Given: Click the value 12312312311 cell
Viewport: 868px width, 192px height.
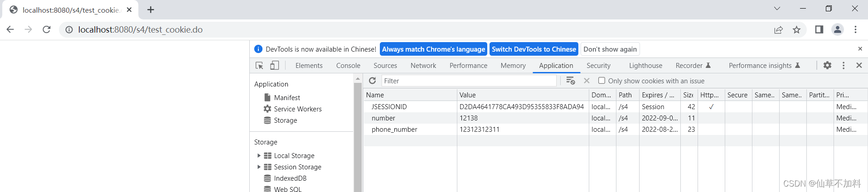Looking at the screenshot, I should pos(523,129).
